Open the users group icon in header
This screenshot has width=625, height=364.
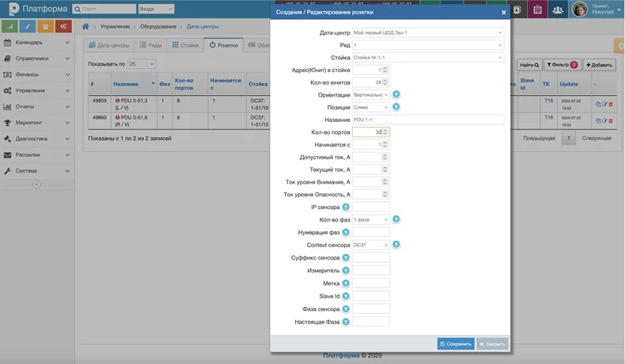pyautogui.click(x=558, y=9)
